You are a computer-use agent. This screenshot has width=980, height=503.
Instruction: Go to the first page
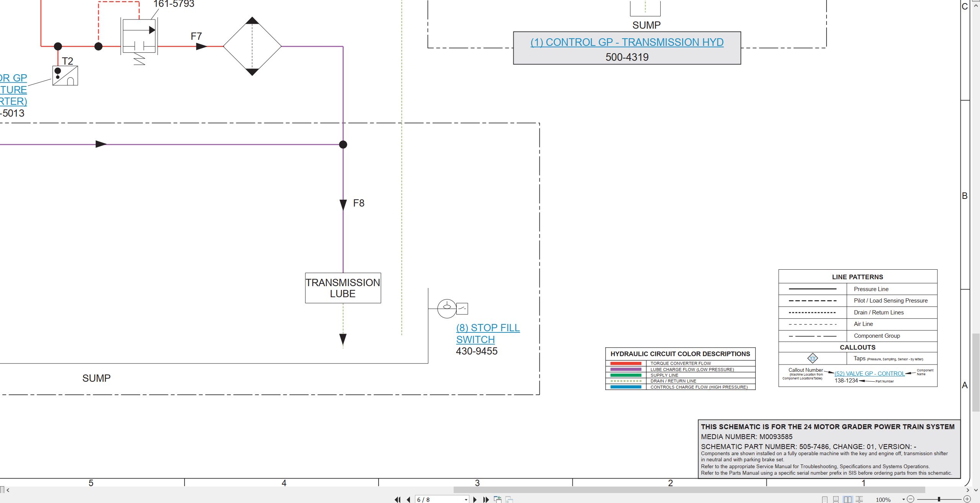click(398, 499)
